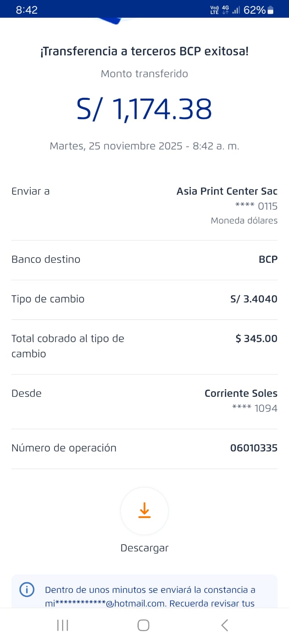289x644 pixels.
Task: Tap the BCP destination bank value
Action: [x=268, y=259]
